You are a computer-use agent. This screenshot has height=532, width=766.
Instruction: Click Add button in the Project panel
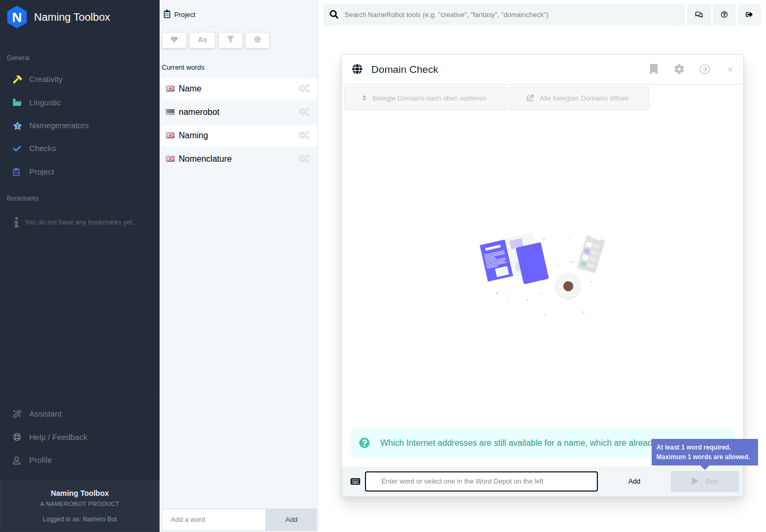(x=292, y=520)
